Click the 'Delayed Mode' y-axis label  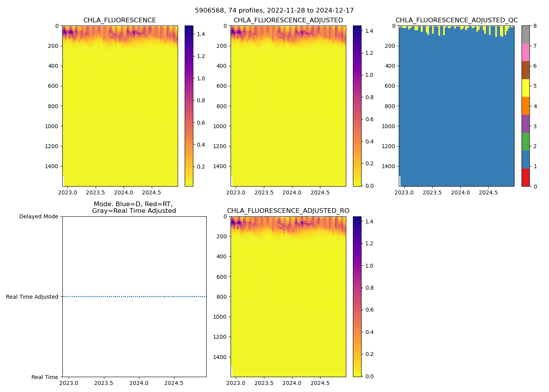point(38,216)
